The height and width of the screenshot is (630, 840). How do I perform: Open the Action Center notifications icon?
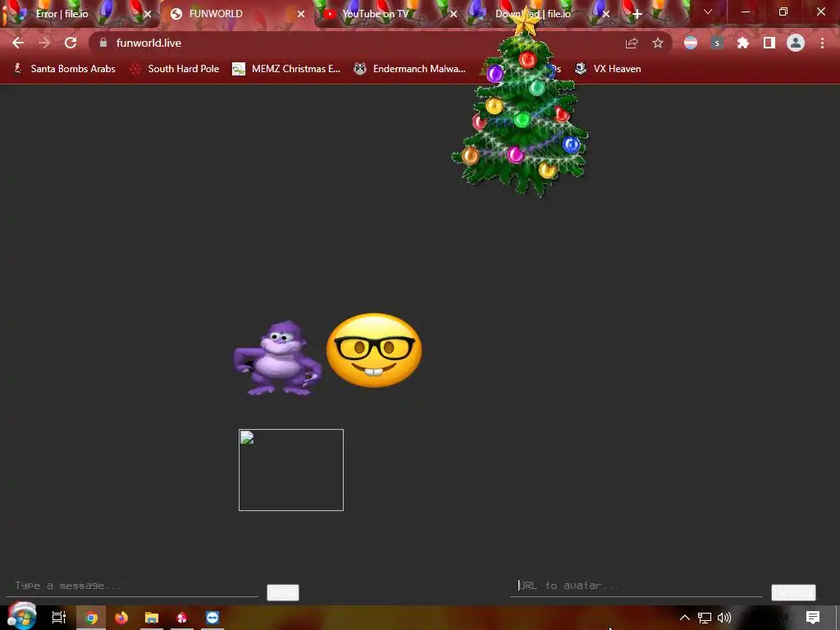[813, 618]
